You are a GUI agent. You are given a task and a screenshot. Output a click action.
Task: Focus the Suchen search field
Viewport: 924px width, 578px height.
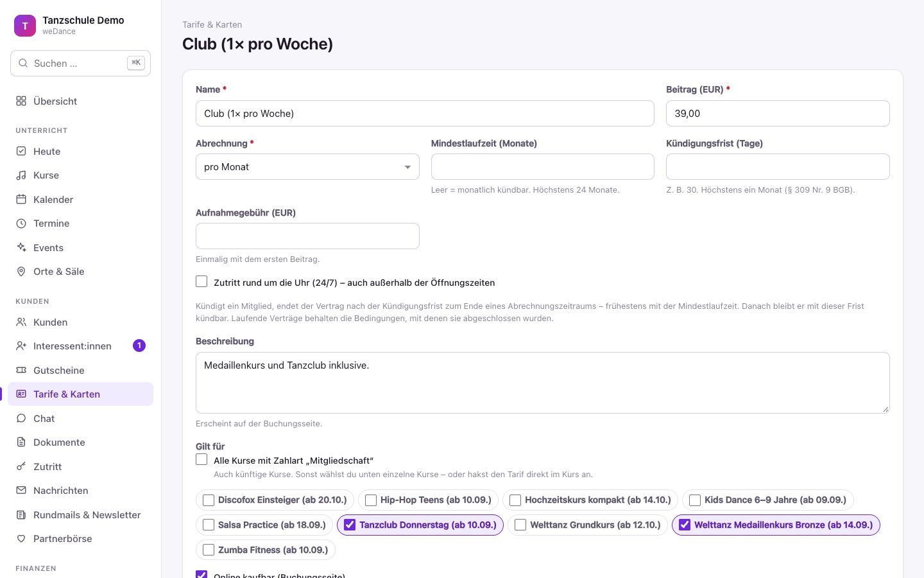(80, 63)
